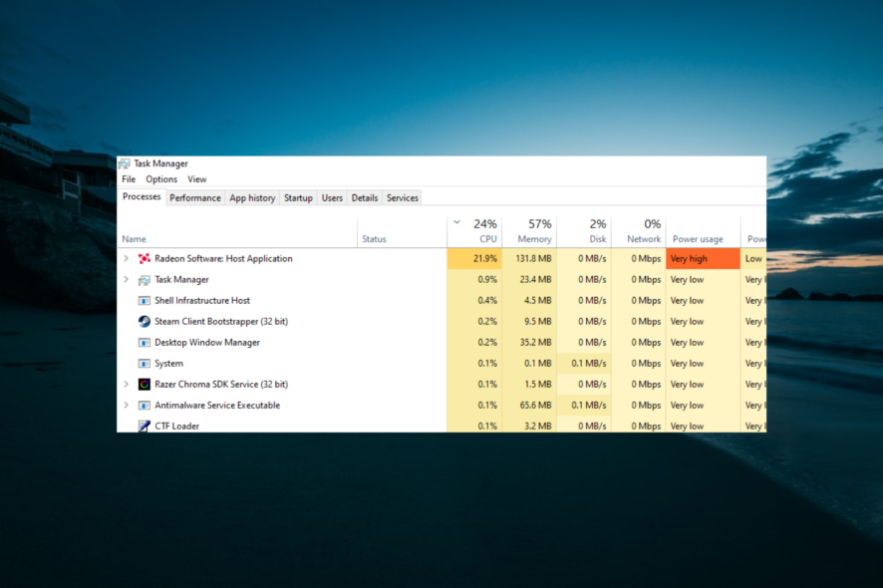Screen dimensions: 883x588
Task: Click the Very high power usage cell
Action: (x=704, y=258)
